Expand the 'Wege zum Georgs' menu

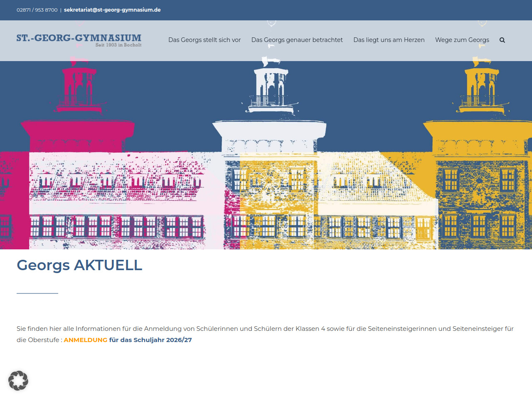tap(462, 40)
